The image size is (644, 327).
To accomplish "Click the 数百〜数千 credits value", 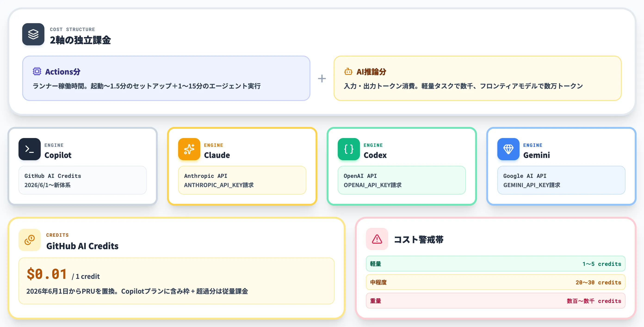I will pyautogui.click(x=594, y=301).
